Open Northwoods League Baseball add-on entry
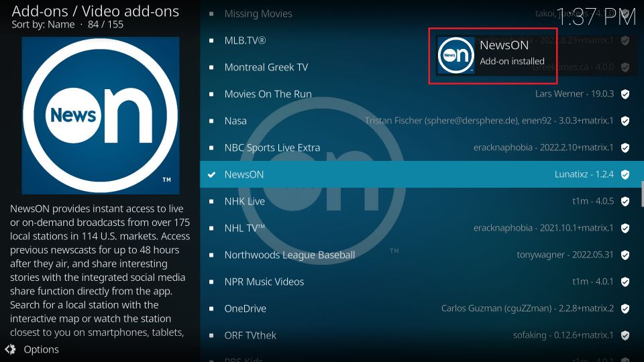Viewport: 644px width, 362px height. click(290, 255)
